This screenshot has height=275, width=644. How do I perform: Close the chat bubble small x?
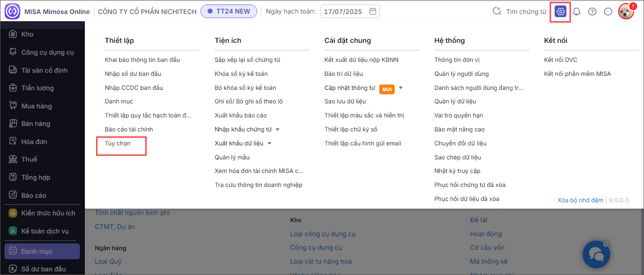tap(606, 244)
